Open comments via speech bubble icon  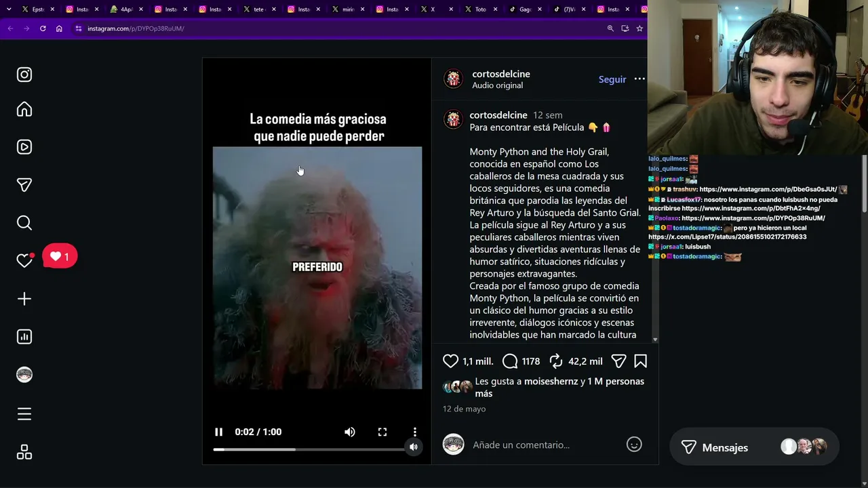510,361
